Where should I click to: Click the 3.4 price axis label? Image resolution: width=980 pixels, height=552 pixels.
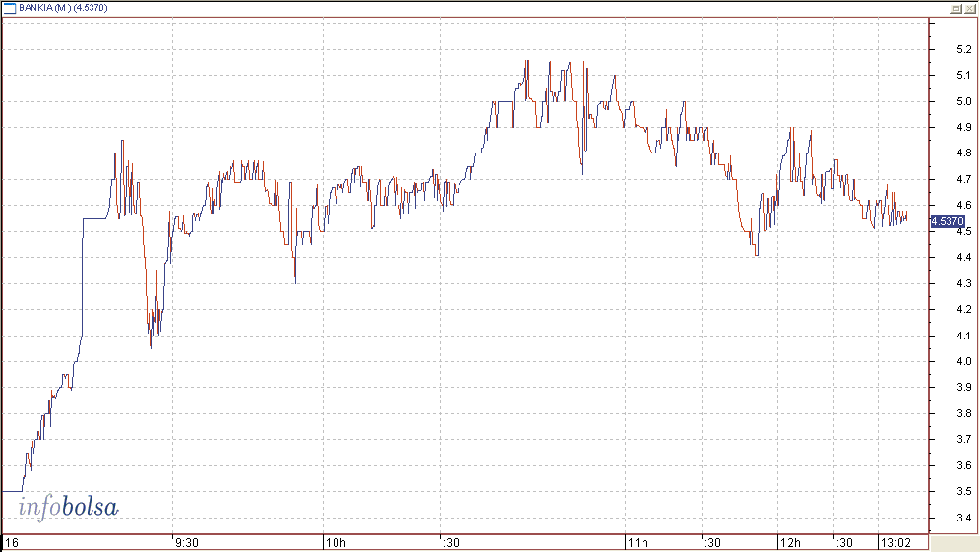(963, 518)
